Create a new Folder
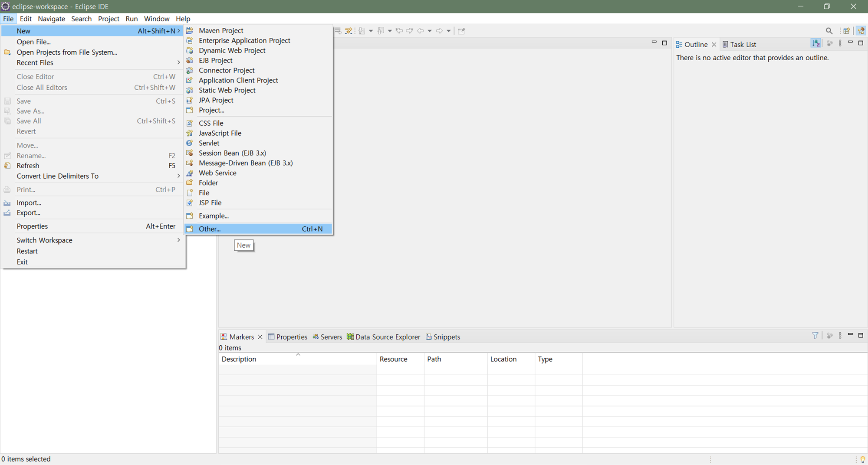 (258, 183)
